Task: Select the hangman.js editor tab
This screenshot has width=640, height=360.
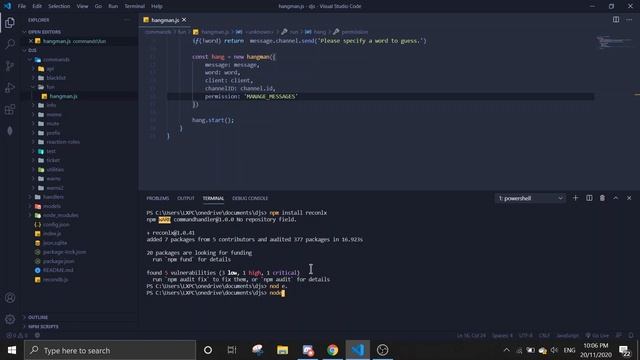Action: coord(165,20)
